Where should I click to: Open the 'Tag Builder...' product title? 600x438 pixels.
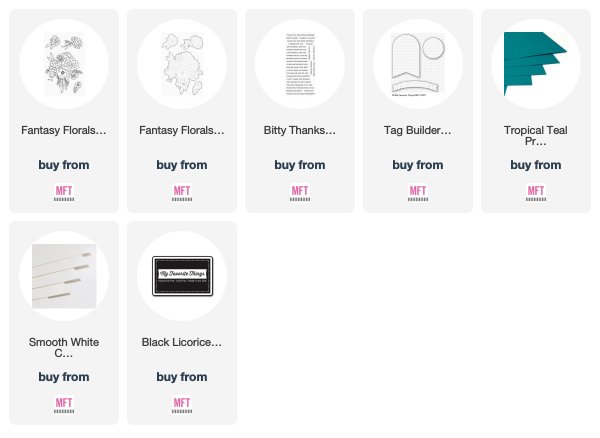point(418,130)
